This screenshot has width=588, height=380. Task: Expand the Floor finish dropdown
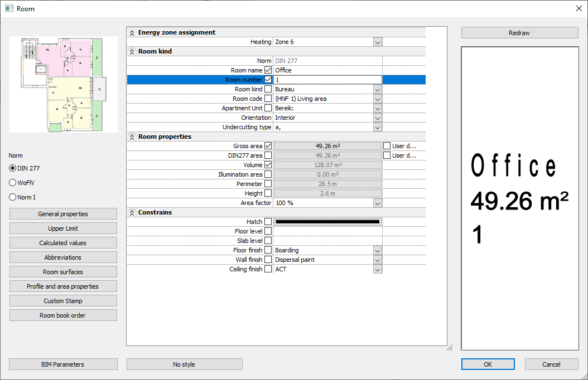378,251
